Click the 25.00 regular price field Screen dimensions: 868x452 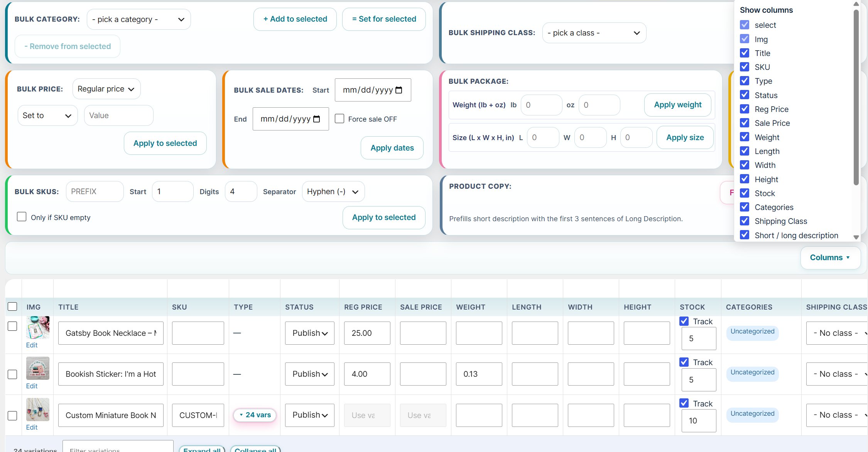367,333
